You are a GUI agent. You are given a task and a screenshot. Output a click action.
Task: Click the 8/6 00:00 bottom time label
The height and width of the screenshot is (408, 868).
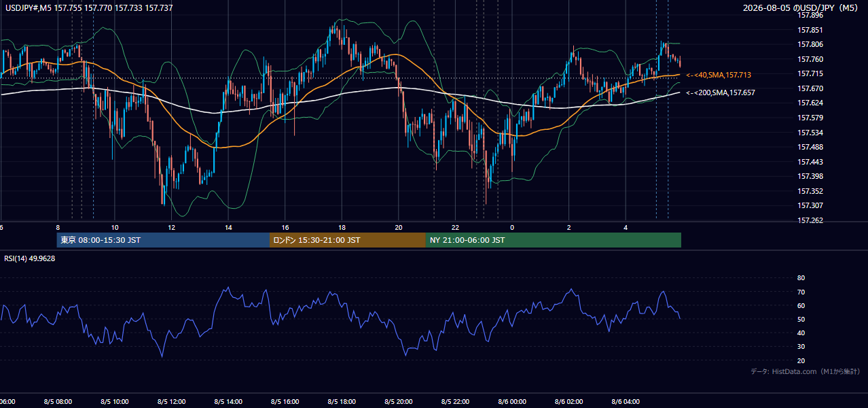point(512,402)
